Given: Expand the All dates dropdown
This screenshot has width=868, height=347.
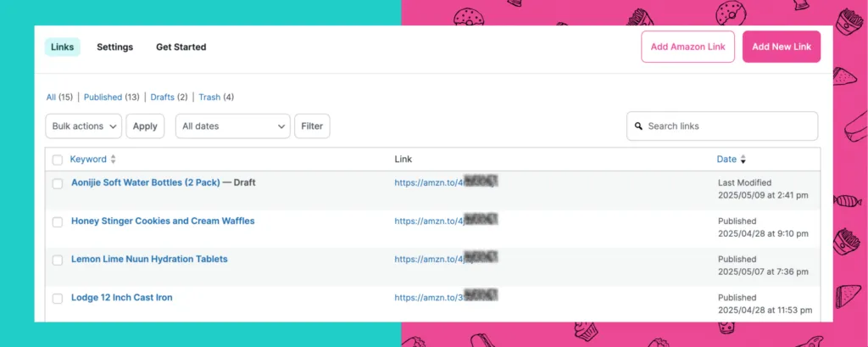Looking at the screenshot, I should (233, 126).
